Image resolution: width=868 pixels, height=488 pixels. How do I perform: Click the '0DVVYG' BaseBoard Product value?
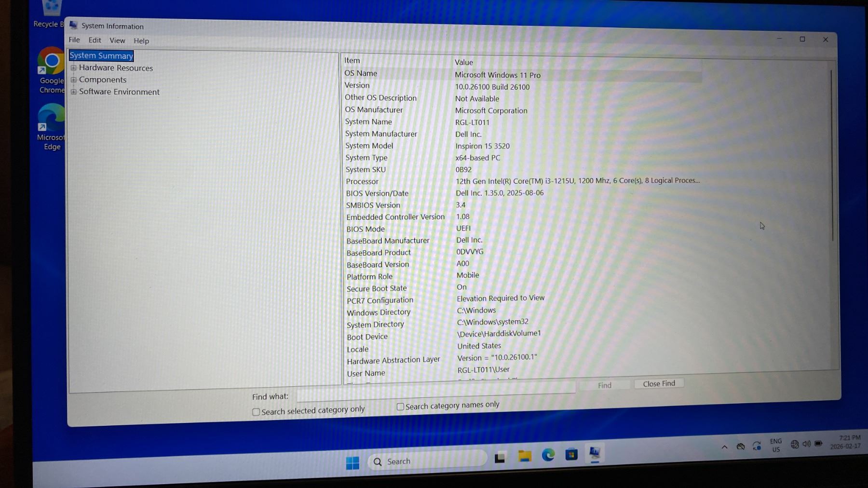point(470,252)
